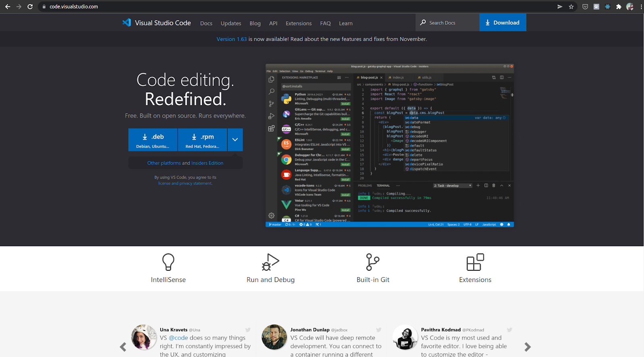Viewport: 644px width, 357px height.
Task: Open the @Una Twitter handle
Action: [x=194, y=330]
